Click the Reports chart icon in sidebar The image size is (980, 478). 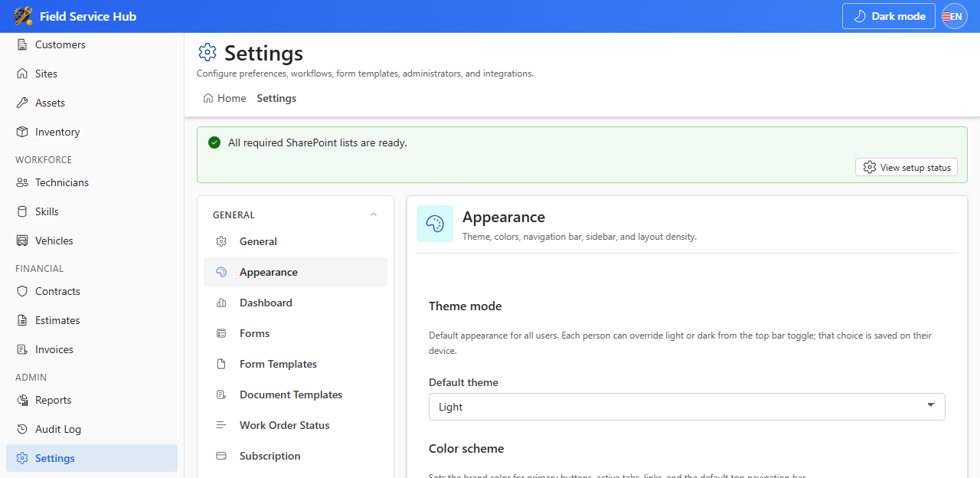click(22, 400)
